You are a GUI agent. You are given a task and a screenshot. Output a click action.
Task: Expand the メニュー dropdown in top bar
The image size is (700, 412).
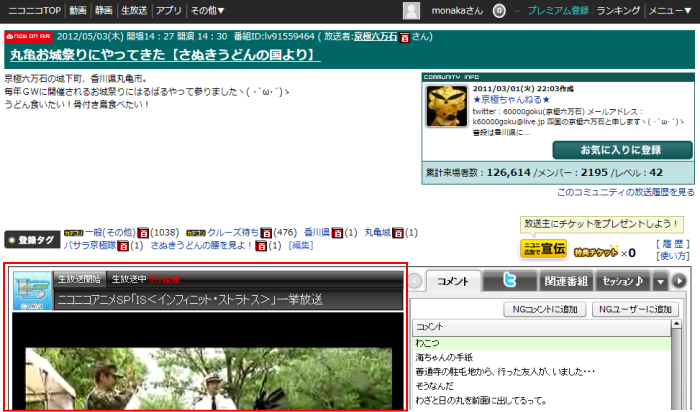point(672,10)
